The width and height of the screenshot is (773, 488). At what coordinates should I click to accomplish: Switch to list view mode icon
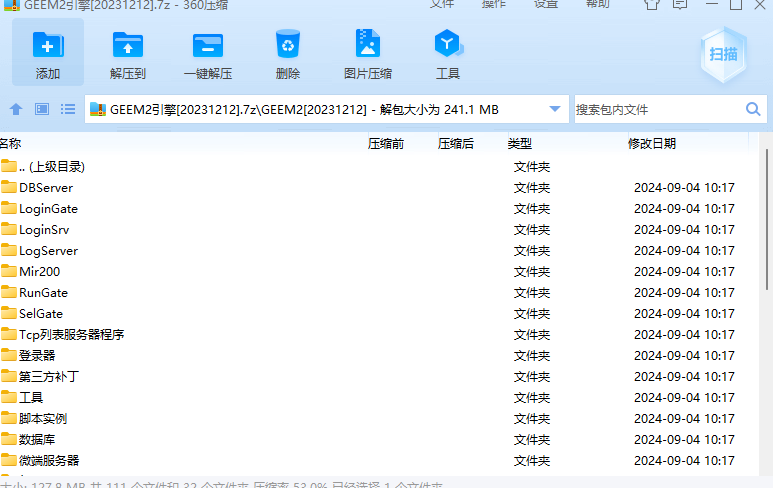click(68, 109)
